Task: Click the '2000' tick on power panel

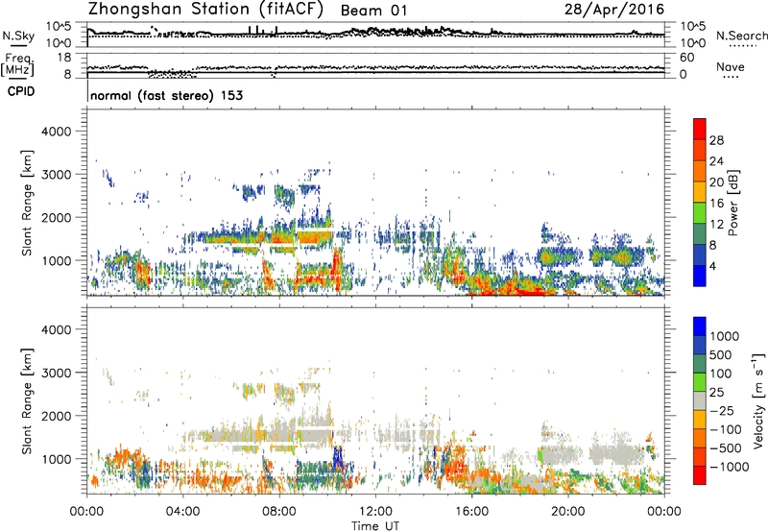Action: pyautogui.click(x=56, y=217)
